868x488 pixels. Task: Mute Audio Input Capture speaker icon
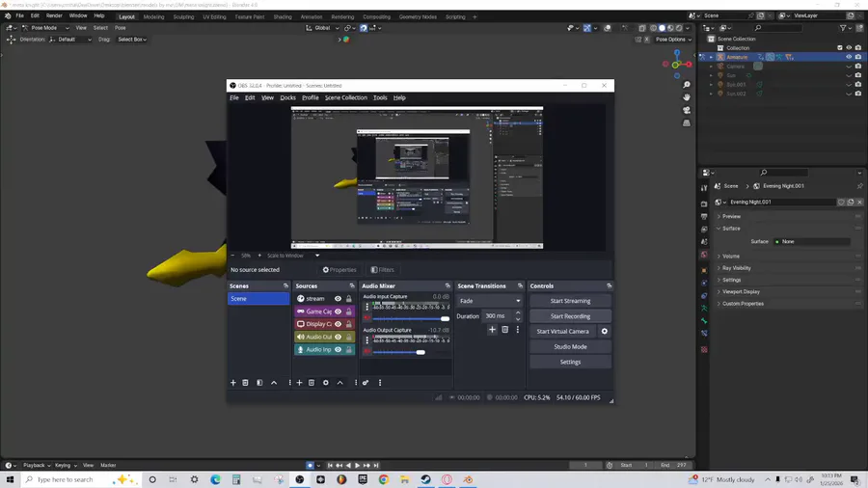(367, 318)
